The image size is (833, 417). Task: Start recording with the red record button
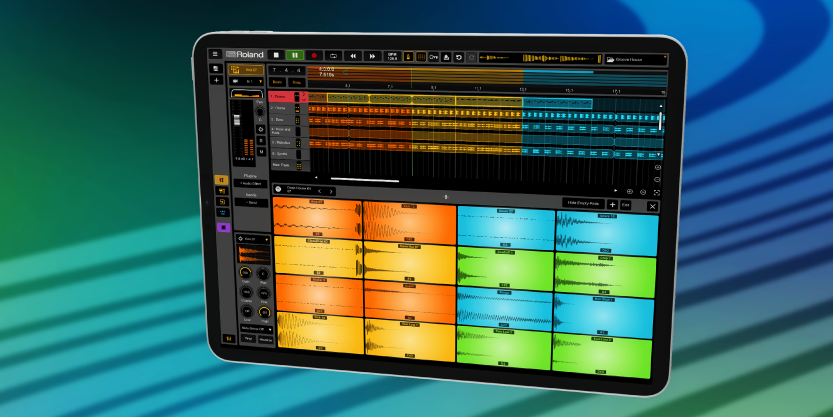click(x=314, y=55)
